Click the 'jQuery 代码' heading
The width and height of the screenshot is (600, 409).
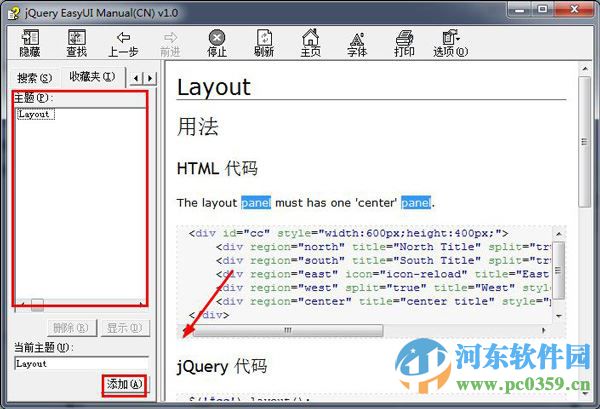[222, 367]
